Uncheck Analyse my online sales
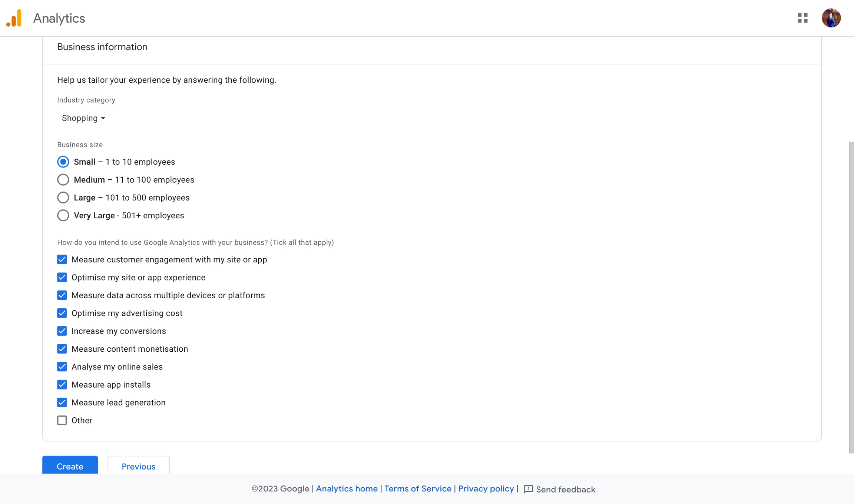854x504 pixels. [62, 367]
